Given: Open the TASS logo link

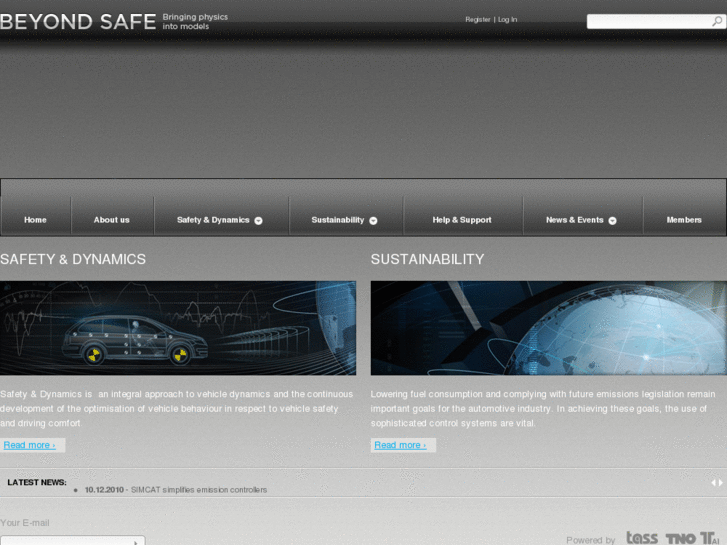Looking at the screenshot, I should pyautogui.click(x=642, y=538).
